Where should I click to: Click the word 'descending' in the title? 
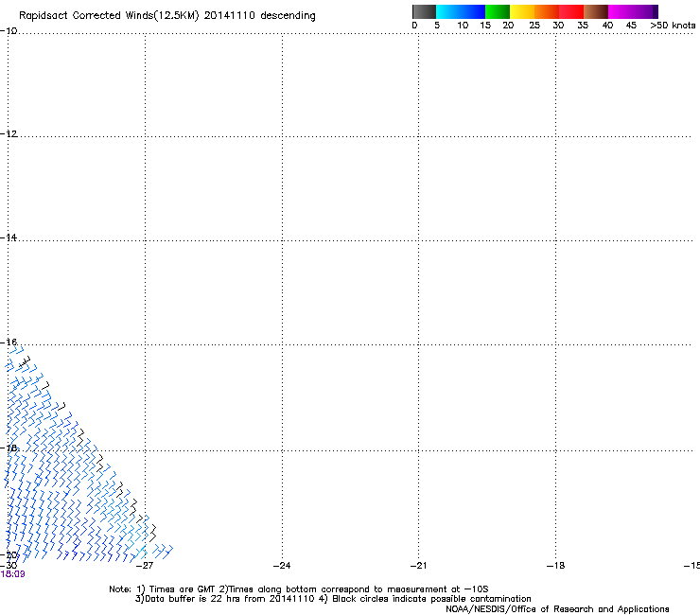(x=288, y=16)
